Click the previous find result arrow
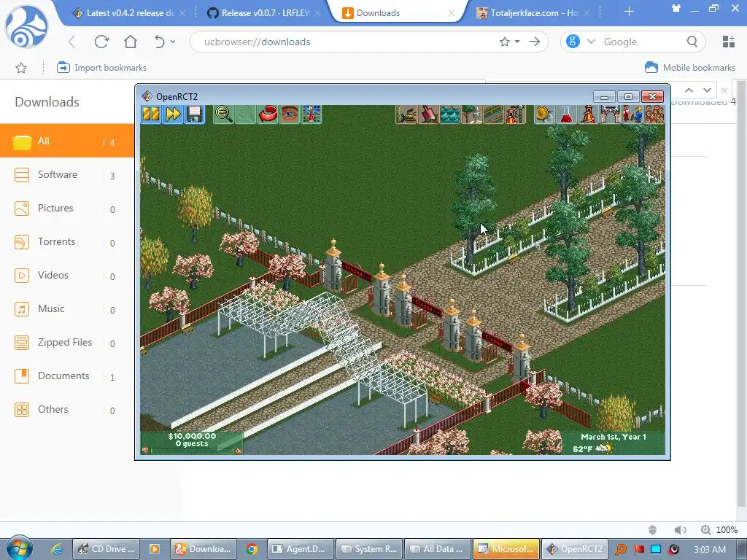This screenshot has height=560, width=747. (x=689, y=90)
